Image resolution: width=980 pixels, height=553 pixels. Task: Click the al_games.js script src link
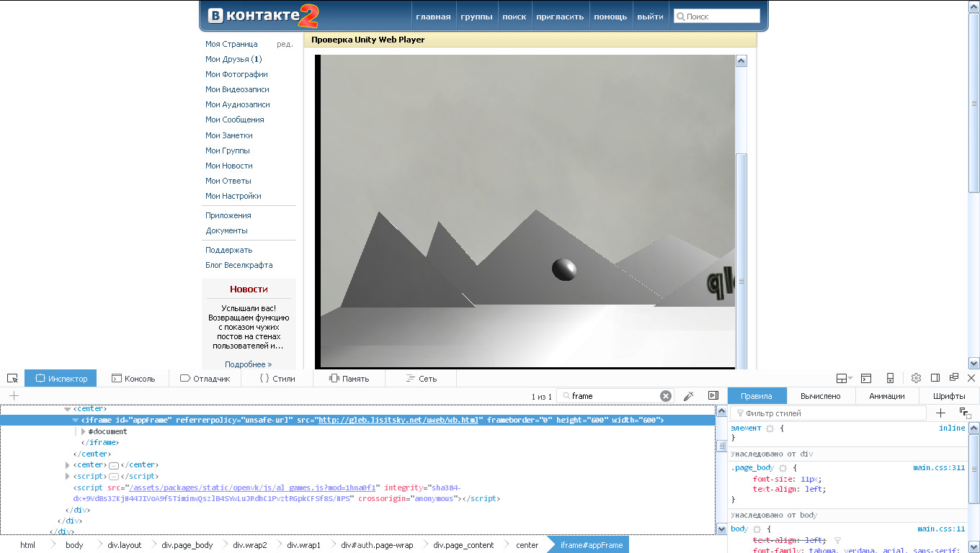click(251, 487)
